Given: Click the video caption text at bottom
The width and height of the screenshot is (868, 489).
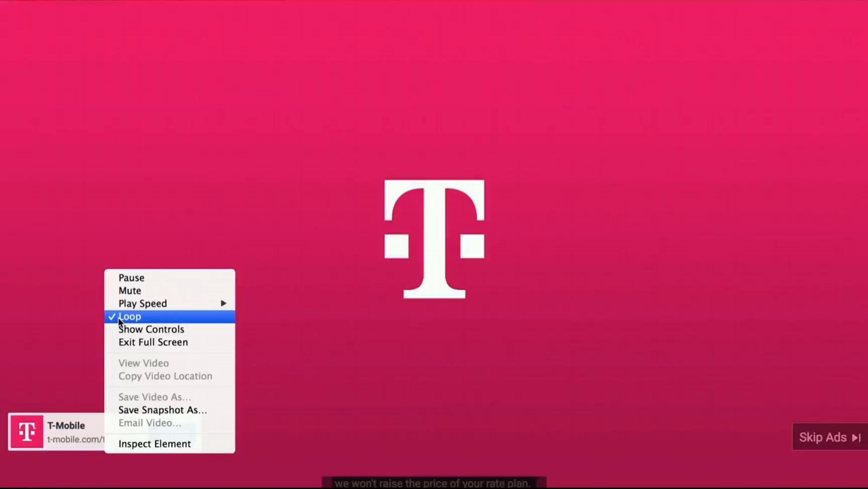Looking at the screenshot, I should pyautogui.click(x=432, y=483).
